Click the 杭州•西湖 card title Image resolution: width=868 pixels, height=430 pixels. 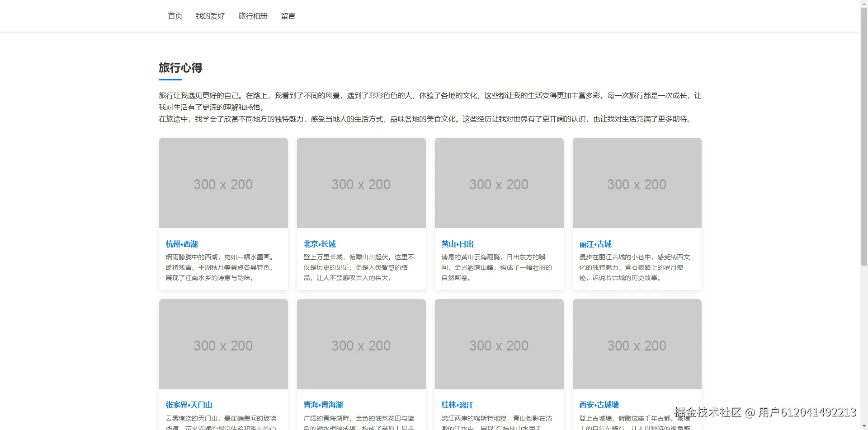tap(182, 244)
